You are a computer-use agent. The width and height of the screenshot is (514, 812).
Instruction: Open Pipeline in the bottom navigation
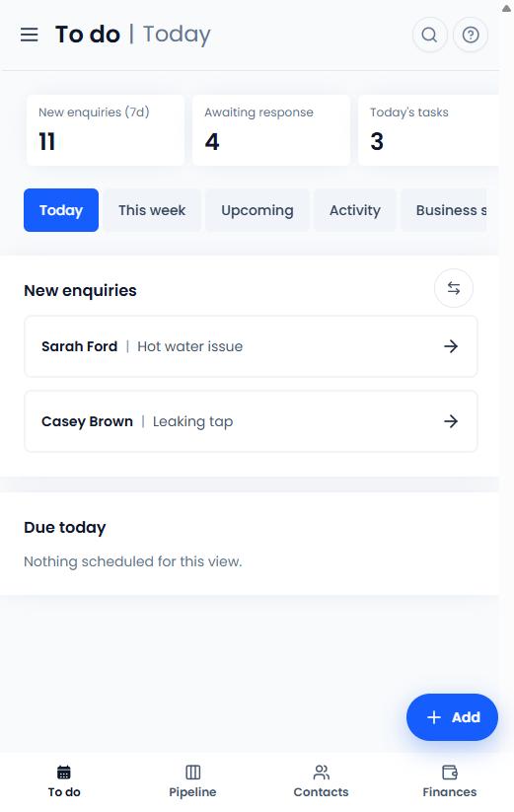click(192, 781)
